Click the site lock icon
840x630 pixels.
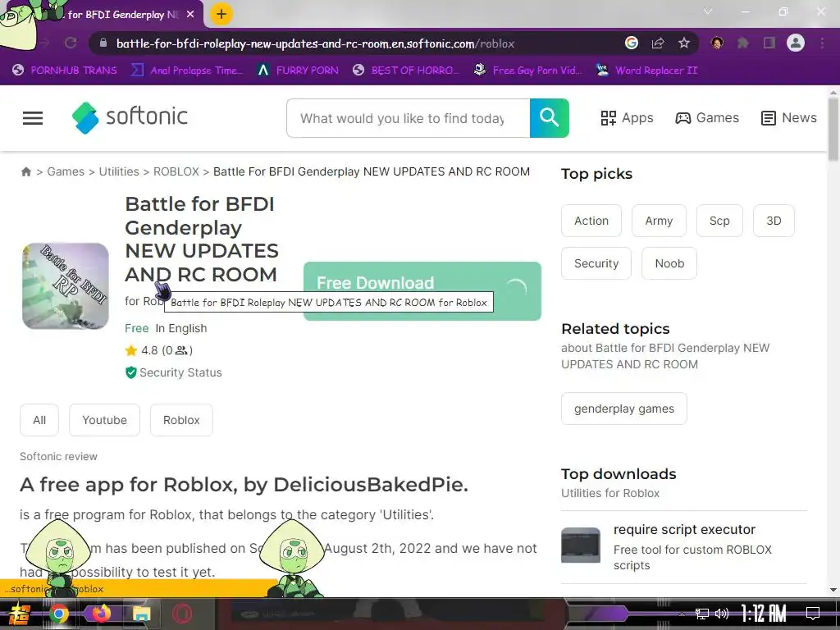103,43
